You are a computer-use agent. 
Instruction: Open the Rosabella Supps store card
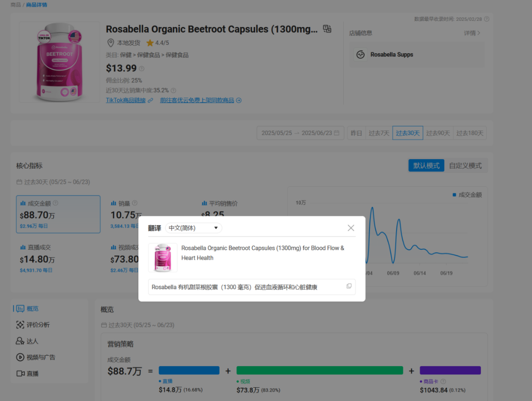pos(417,55)
